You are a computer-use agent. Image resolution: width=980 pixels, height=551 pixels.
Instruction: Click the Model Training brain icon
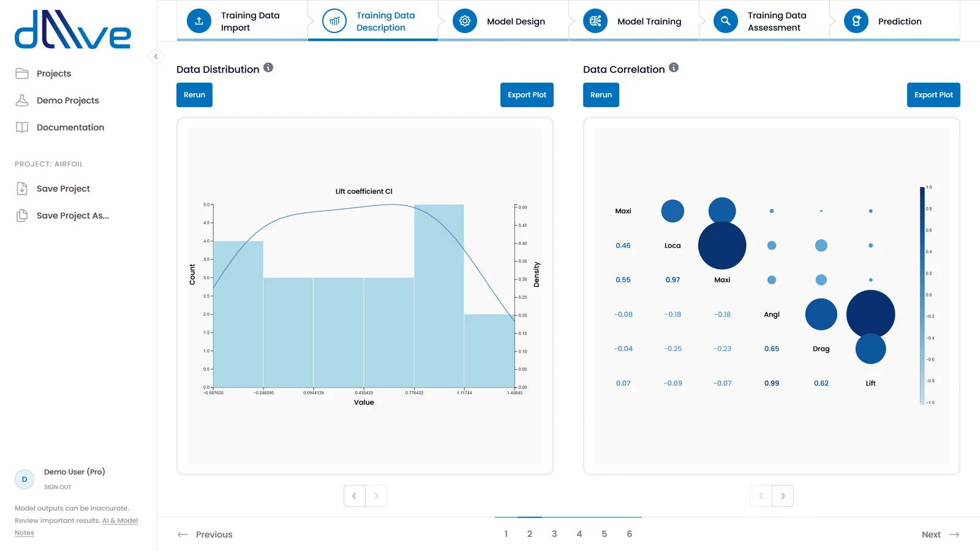[595, 21]
